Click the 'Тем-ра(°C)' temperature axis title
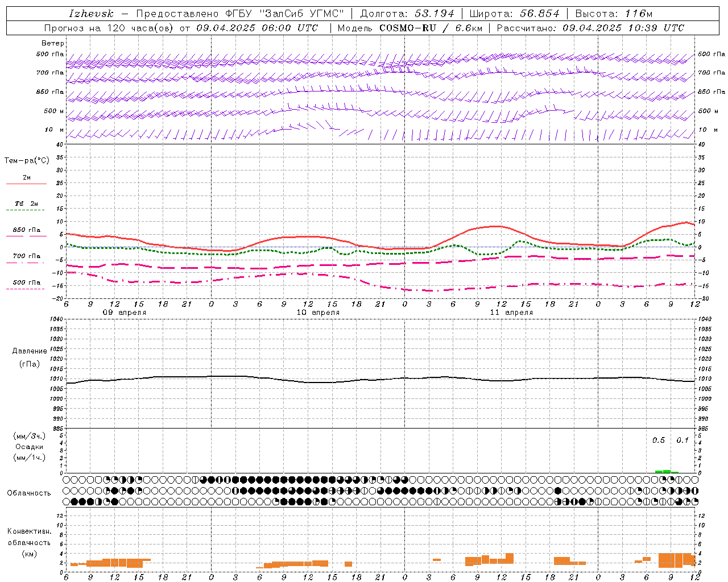This screenshot has width=728, height=582. (27, 161)
